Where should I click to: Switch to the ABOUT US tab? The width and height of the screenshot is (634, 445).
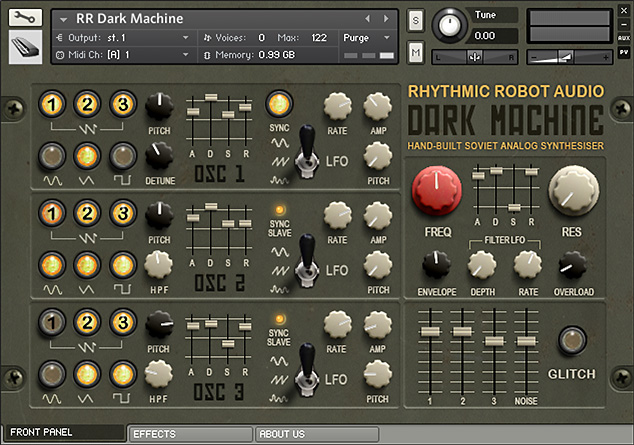[x=317, y=434]
